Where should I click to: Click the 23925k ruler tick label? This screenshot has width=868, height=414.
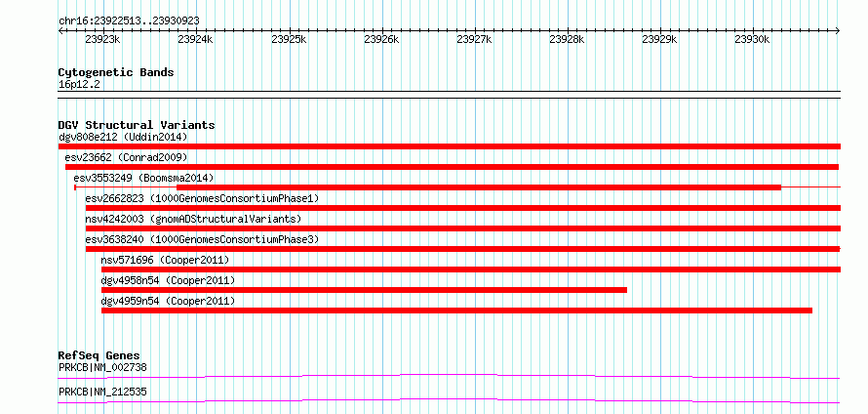click(x=289, y=40)
